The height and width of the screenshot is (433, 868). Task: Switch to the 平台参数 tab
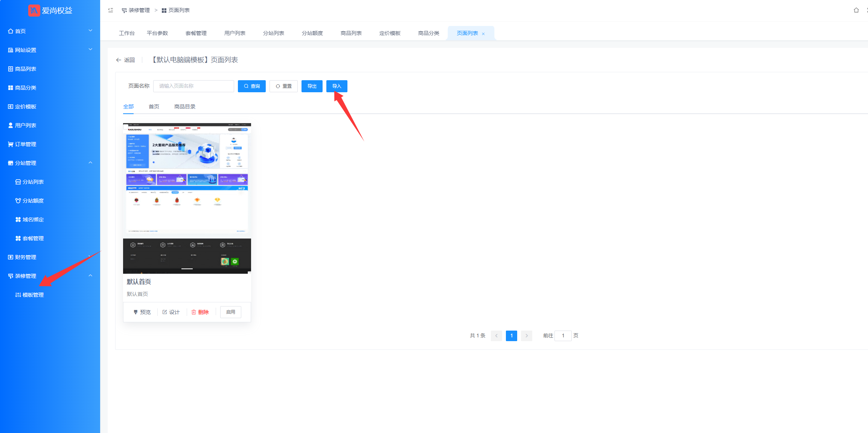(x=157, y=33)
